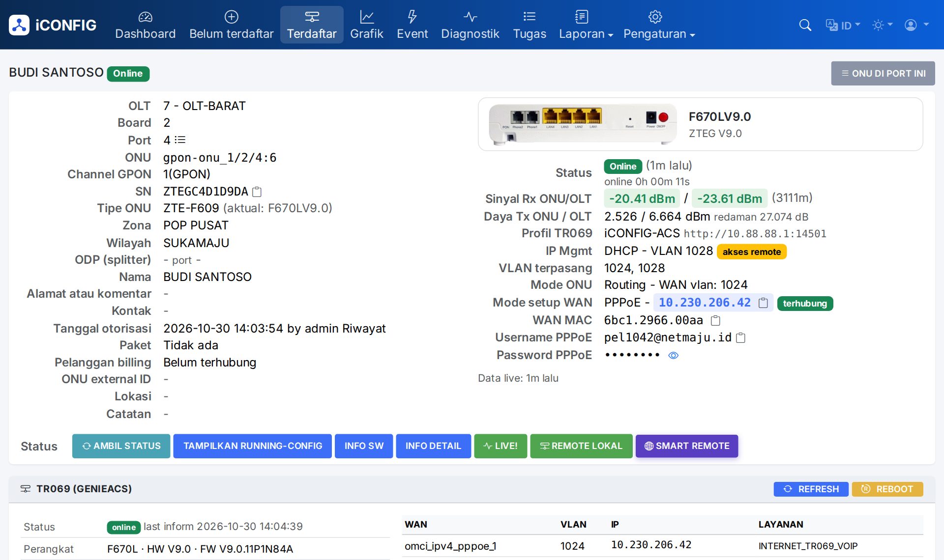Image resolution: width=944 pixels, height=560 pixels.
Task: Click the ACS URL http://10.88.88.1:14501
Action: point(755,234)
